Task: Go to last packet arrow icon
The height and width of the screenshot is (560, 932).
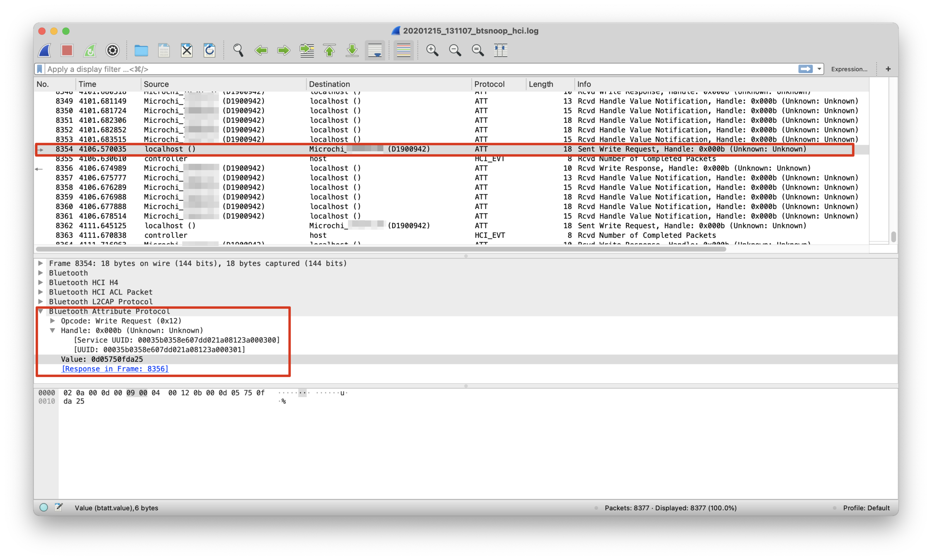Action: pos(352,50)
